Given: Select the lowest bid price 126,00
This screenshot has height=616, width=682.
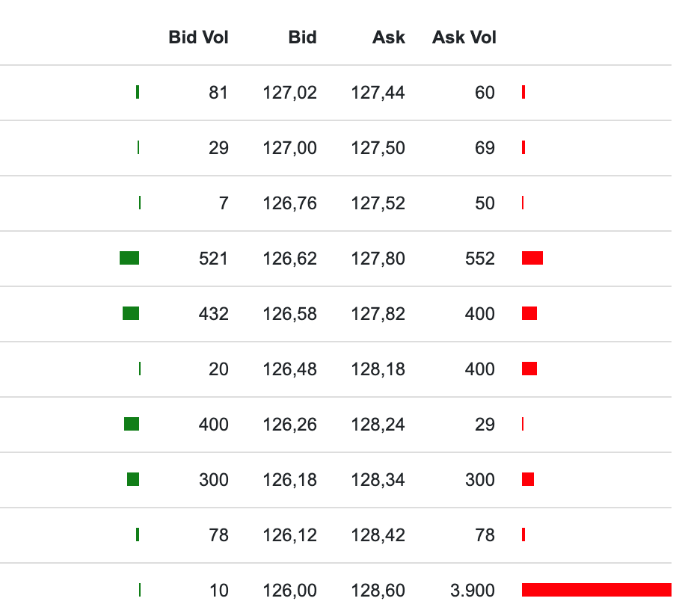Looking at the screenshot, I should click(x=289, y=591).
